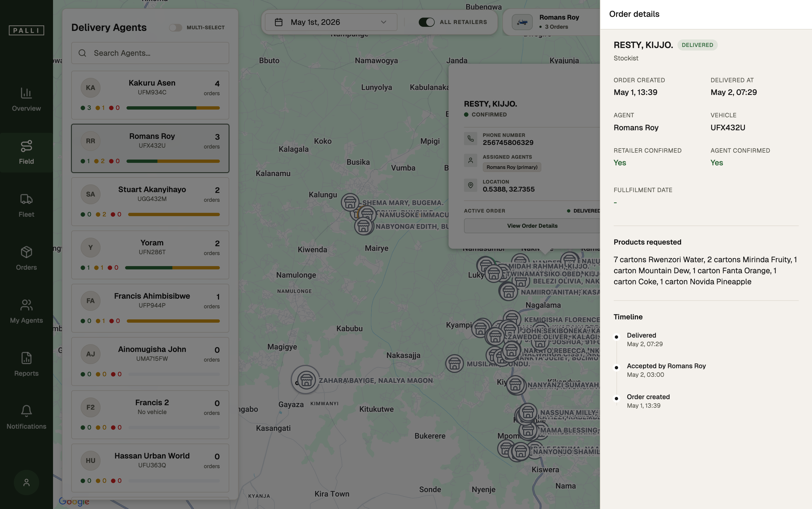The image size is (812, 509).
Task: Open the My Agents section
Action: coord(26,311)
